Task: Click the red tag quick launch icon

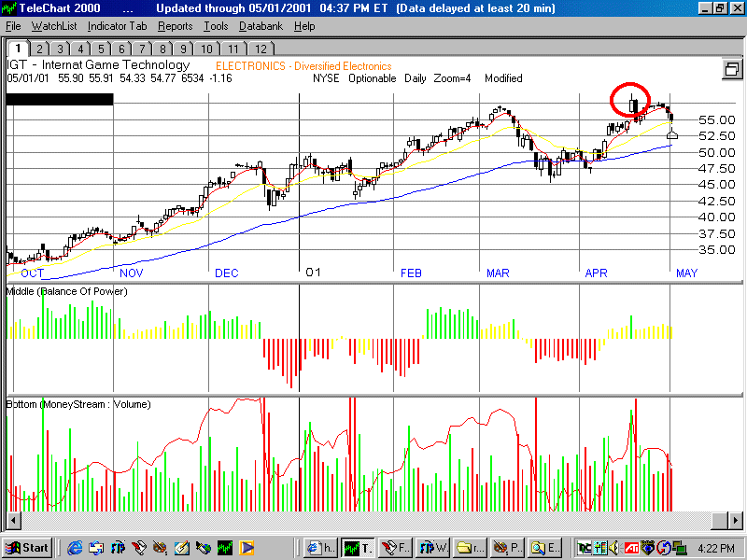Action: coord(139,548)
